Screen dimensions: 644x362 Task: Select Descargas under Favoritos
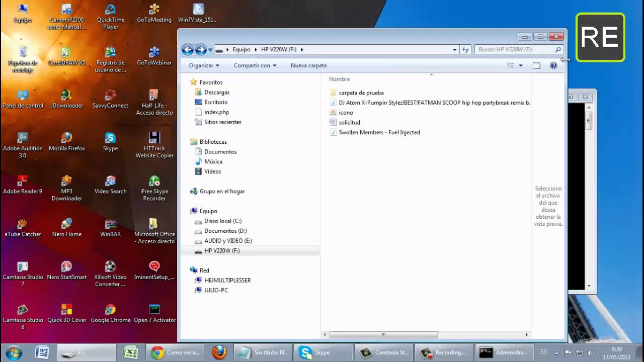[217, 93]
